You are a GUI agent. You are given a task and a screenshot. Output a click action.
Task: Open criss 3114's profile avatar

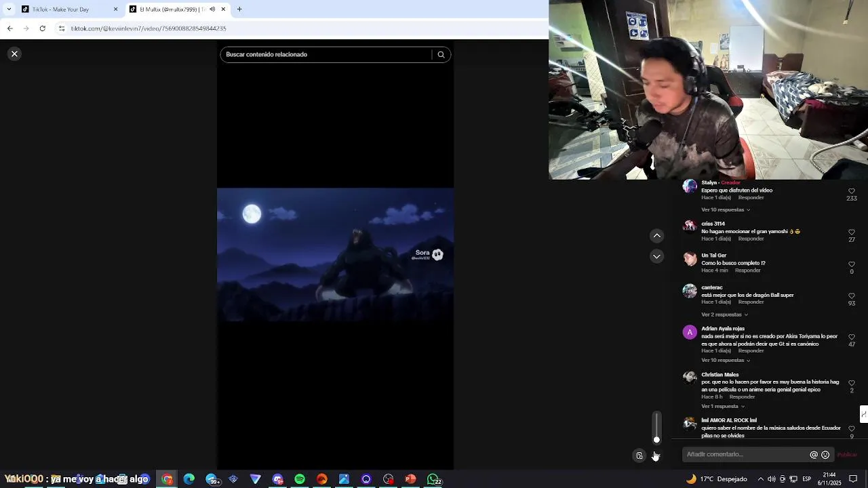[x=690, y=227]
